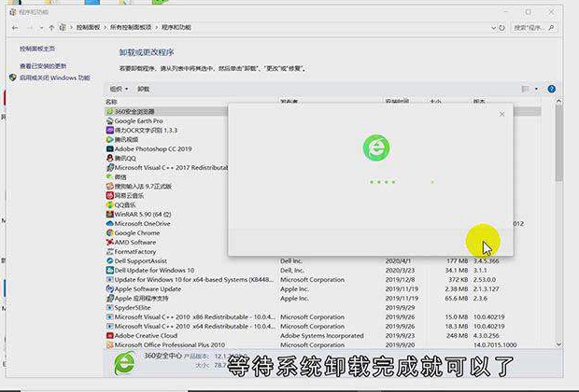
Task: Click the view layout icon in toolbar
Action: [525, 89]
